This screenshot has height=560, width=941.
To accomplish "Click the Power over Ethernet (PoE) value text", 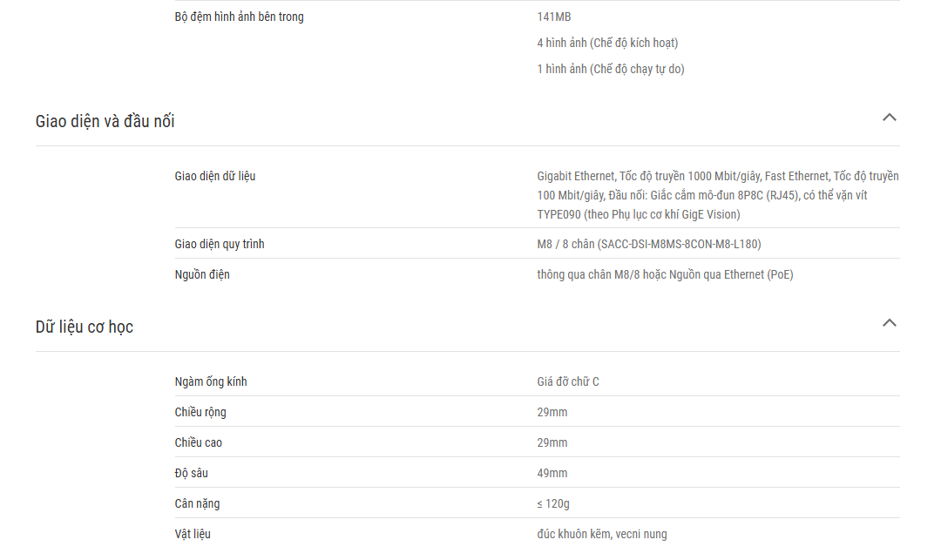I will point(665,274).
